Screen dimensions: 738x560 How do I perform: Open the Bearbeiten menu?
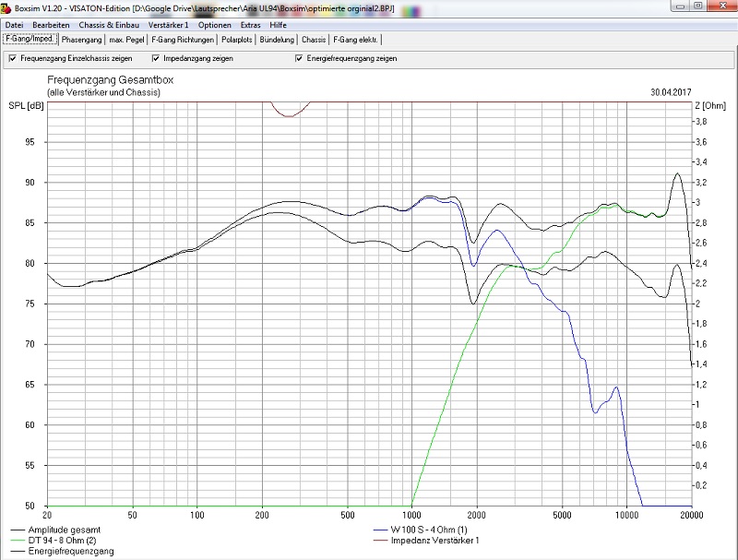[x=51, y=24]
